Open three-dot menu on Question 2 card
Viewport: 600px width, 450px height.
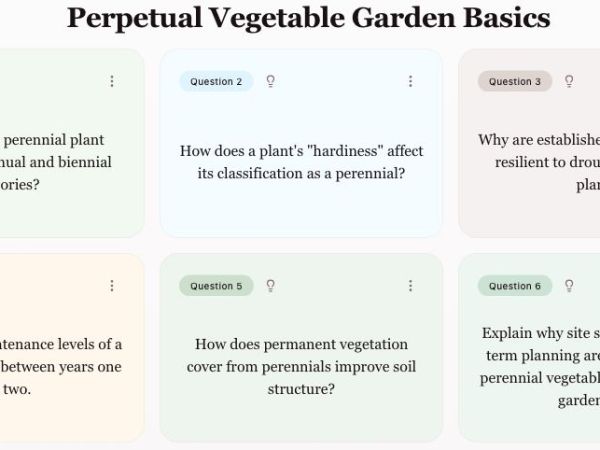click(410, 82)
